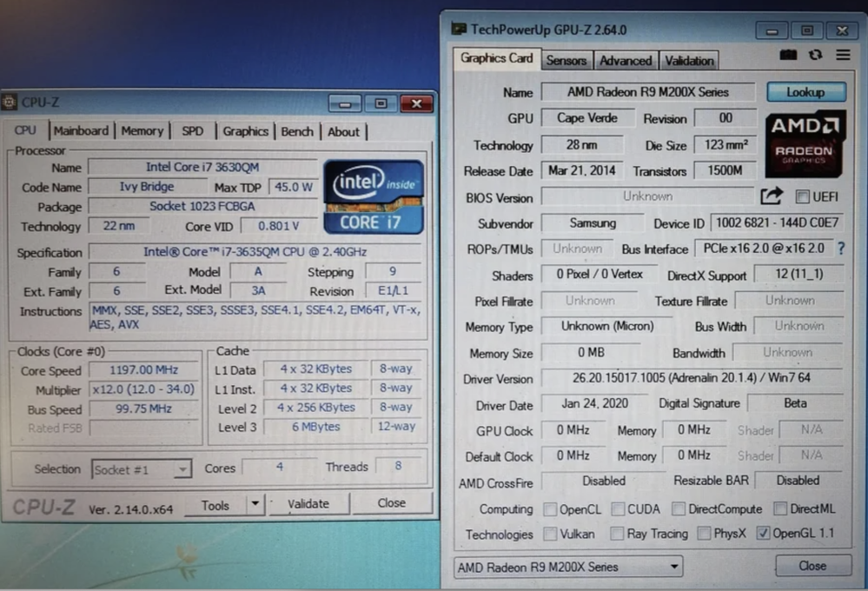The image size is (868, 591).
Task: Toggle the DirectML checkbox
Action: [x=780, y=508]
